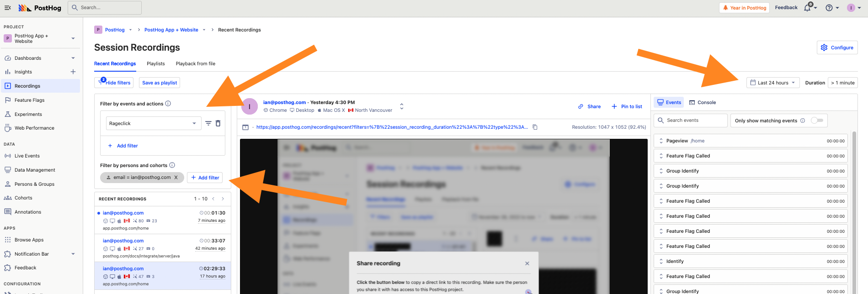The height and width of the screenshot is (294, 868).
Task: Click the Configure button
Action: pyautogui.click(x=837, y=47)
